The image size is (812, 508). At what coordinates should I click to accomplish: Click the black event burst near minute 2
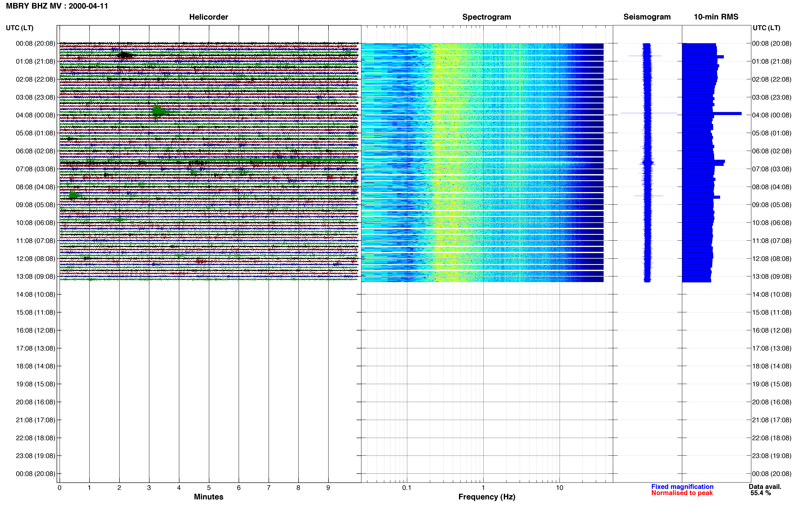[124, 55]
